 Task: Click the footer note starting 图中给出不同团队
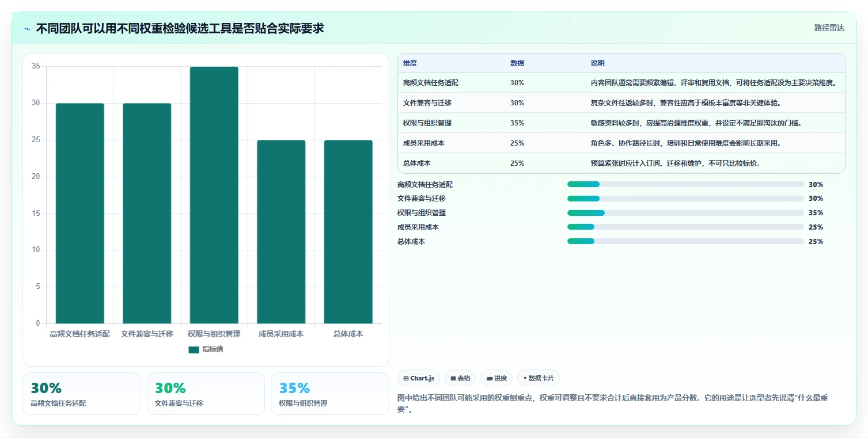tap(613, 404)
